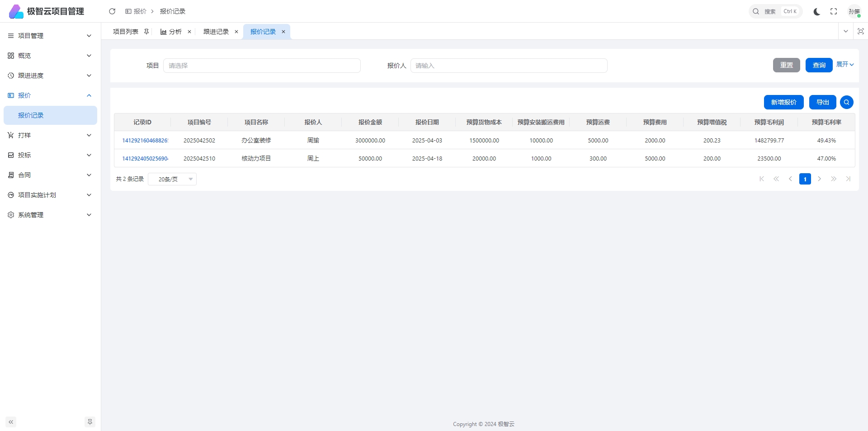Close the 分析 tab
The width and height of the screenshot is (868, 431).
point(189,32)
